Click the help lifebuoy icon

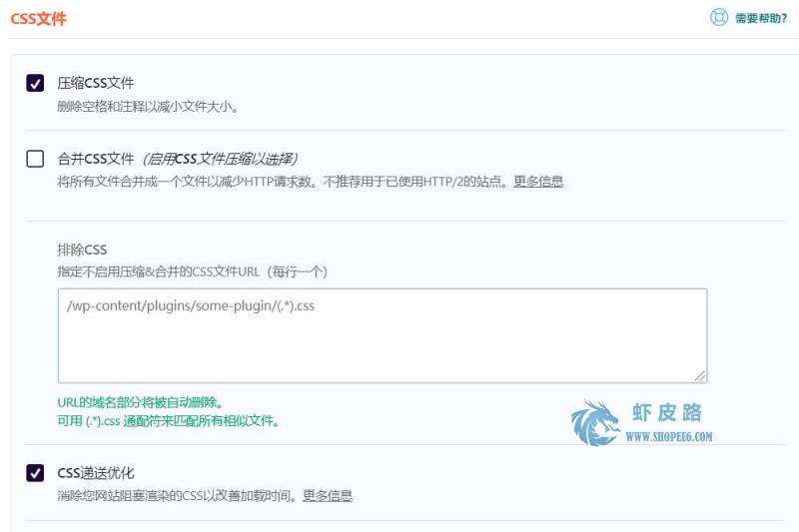coord(719,17)
